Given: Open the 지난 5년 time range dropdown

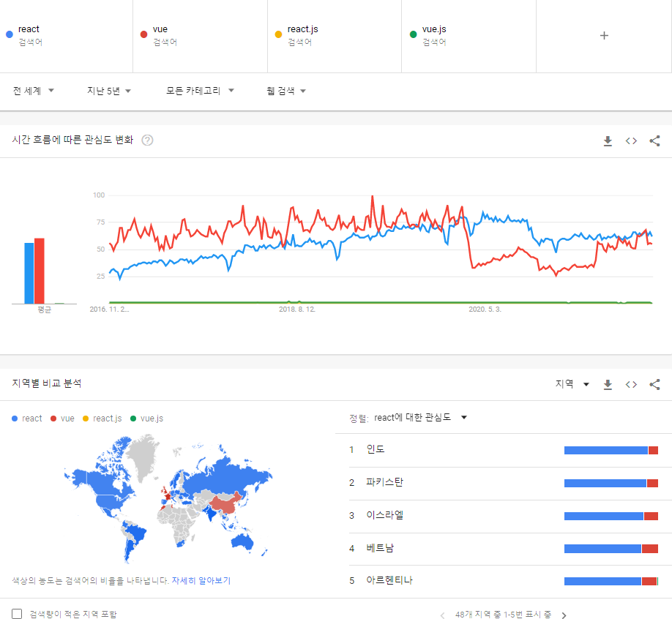Looking at the screenshot, I should 109,91.
